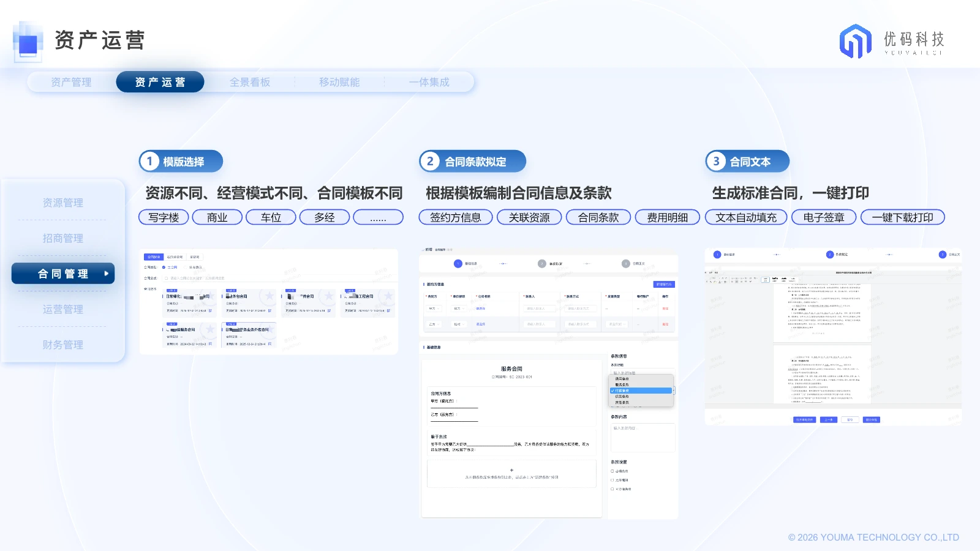Open 财务管理 in the sidebar

pos(63,345)
